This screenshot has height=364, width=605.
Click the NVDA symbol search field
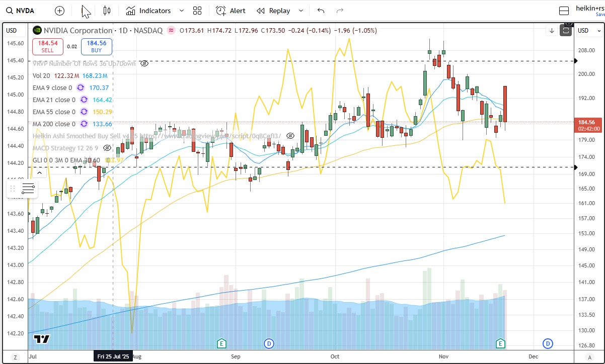24,11
